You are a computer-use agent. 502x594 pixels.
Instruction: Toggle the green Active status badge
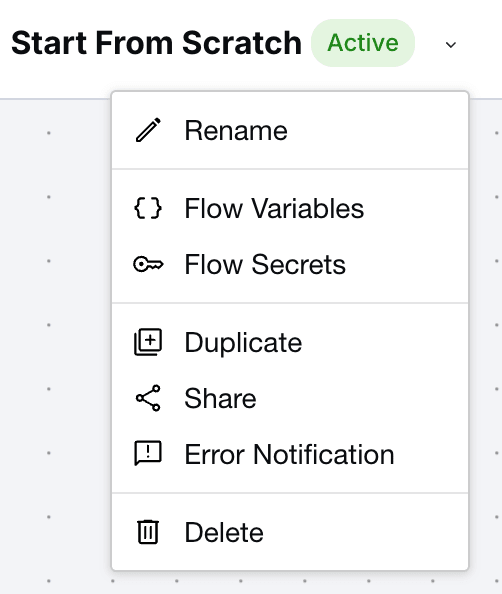[363, 43]
